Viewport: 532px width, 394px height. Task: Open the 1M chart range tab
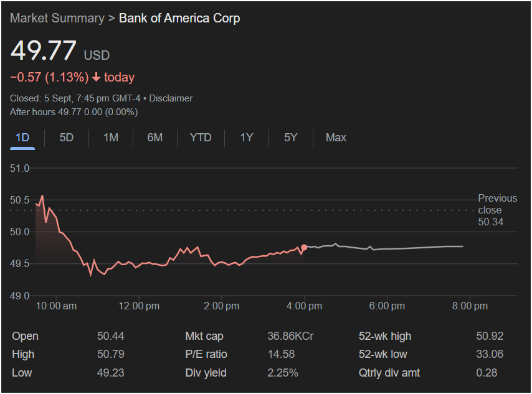[x=111, y=138]
